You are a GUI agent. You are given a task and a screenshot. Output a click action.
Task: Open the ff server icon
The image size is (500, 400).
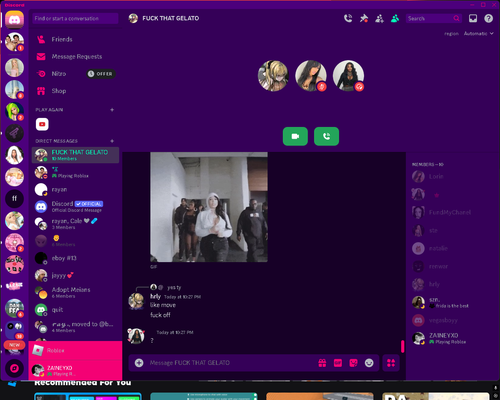point(14,199)
